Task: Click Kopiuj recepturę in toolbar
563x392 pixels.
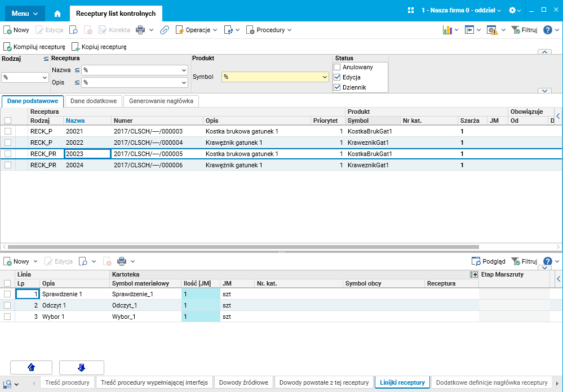Action: [99, 47]
